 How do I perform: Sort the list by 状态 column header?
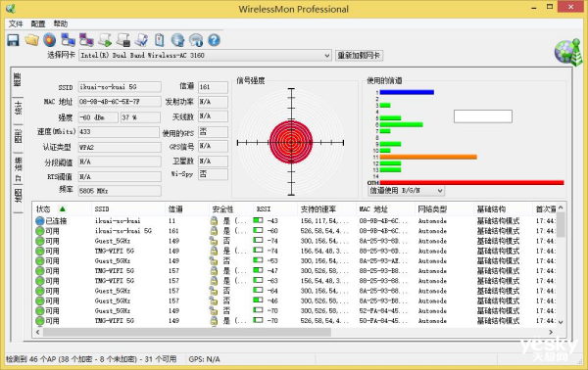63,208
